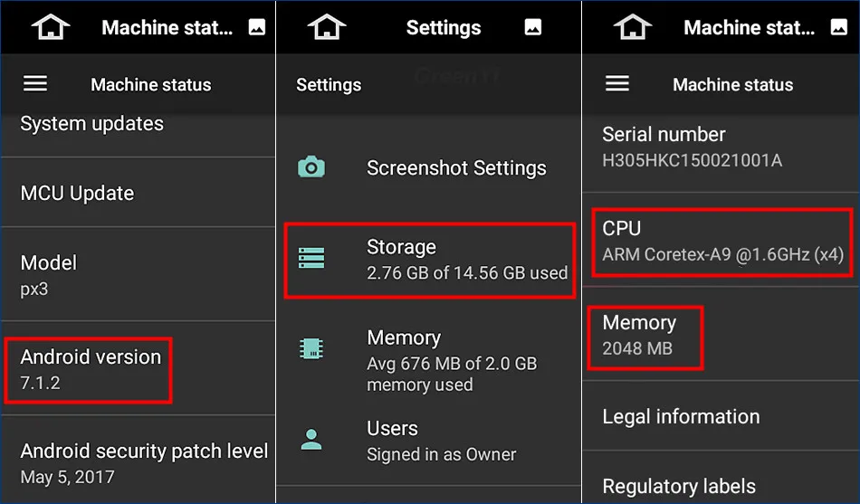This screenshot has width=860, height=504.
Task: Tap the date 'May 5, 2017'
Action: [68, 477]
